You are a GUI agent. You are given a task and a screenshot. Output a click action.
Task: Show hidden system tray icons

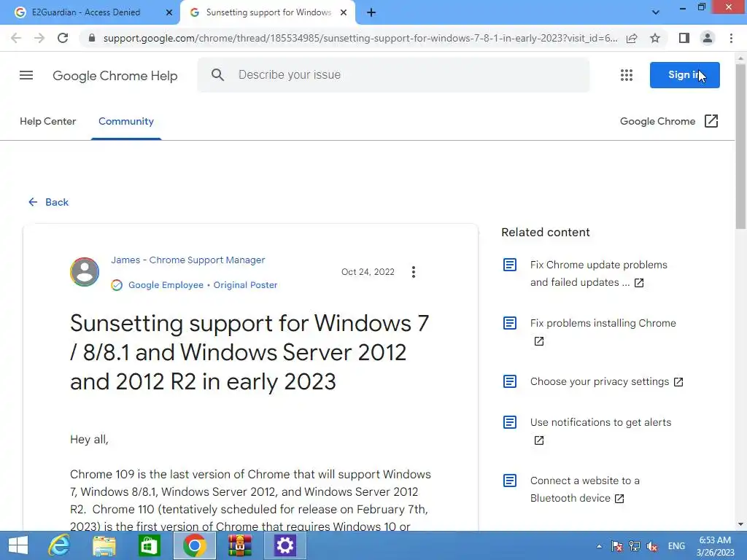click(x=599, y=546)
